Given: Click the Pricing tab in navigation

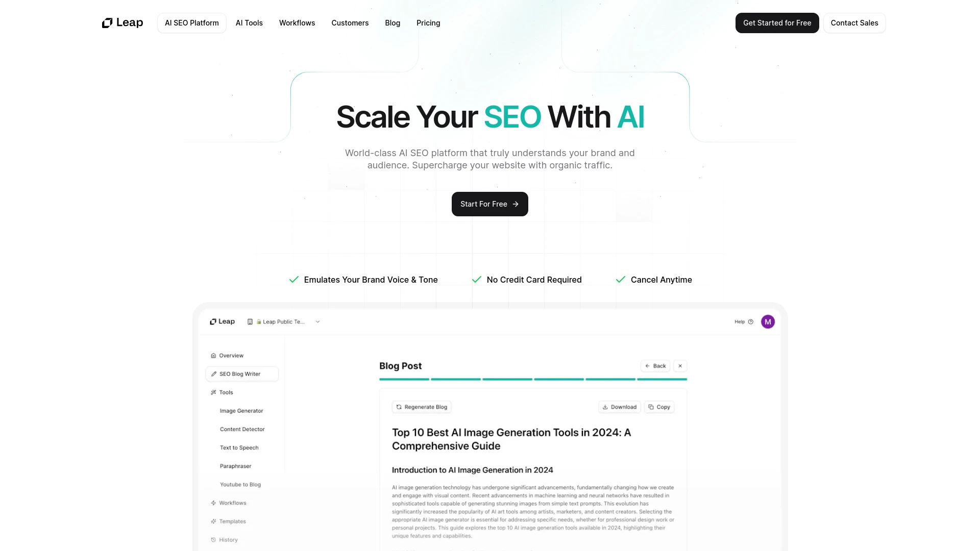Looking at the screenshot, I should [428, 22].
